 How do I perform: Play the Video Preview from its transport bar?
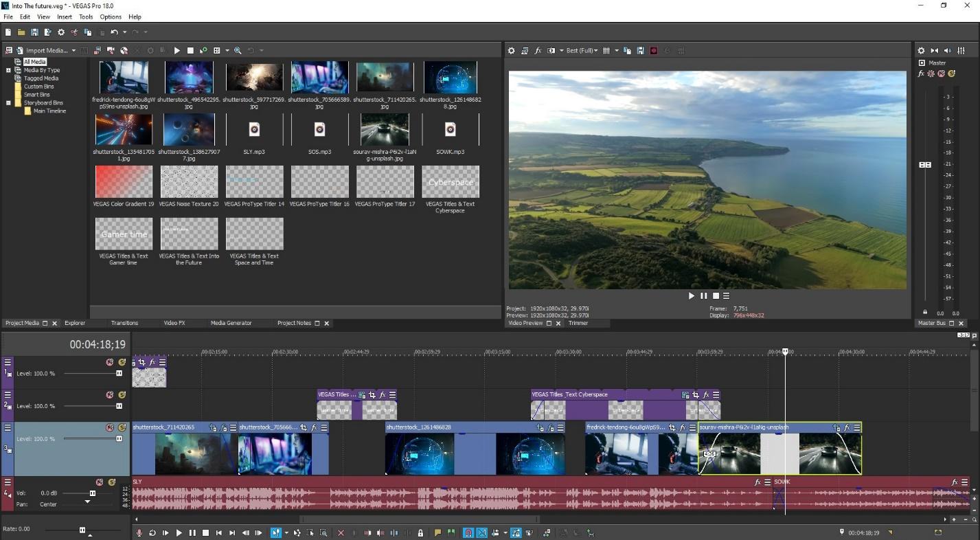pos(692,296)
